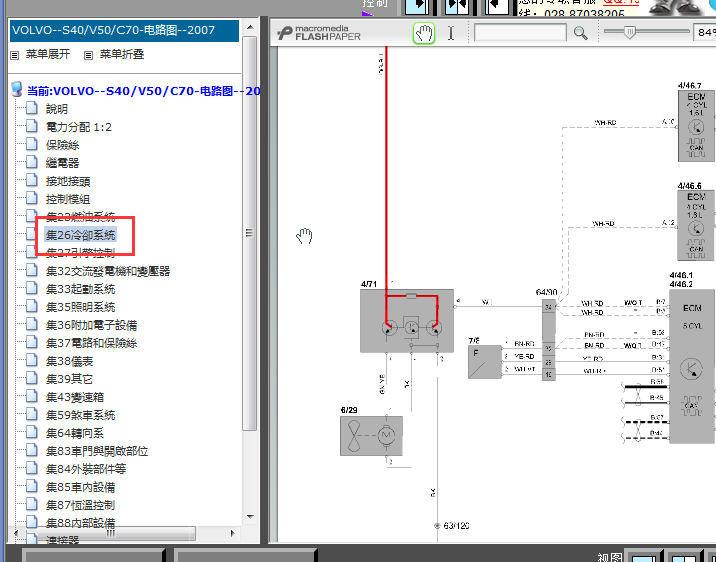Click 菜单展开 to expand the menu
716x562 pixels.
click(48, 54)
